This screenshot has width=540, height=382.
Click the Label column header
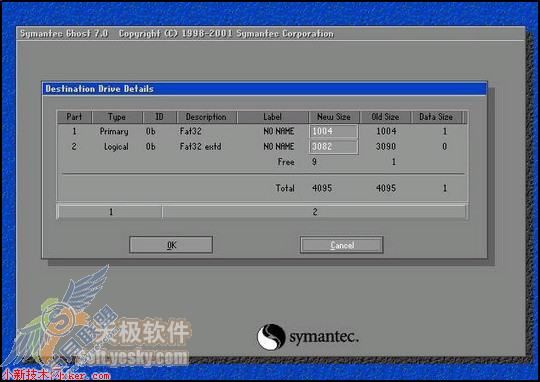click(x=272, y=117)
